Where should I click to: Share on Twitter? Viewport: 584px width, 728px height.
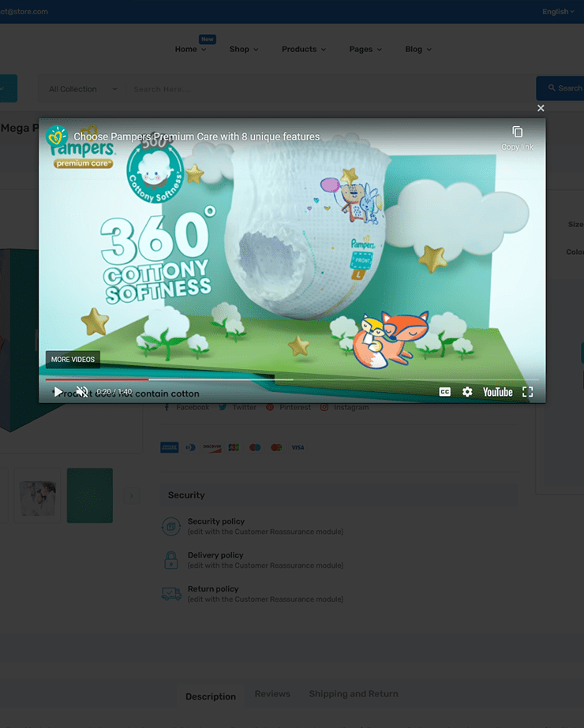(238, 407)
